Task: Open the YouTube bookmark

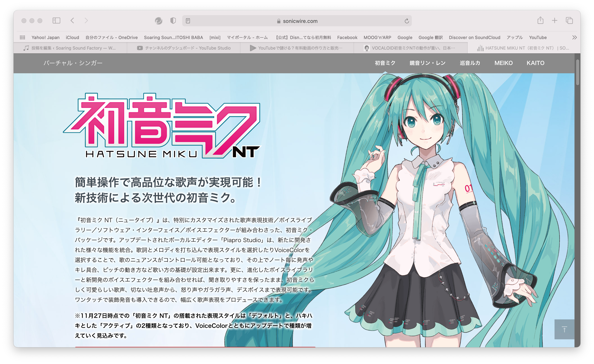Action: [538, 37]
